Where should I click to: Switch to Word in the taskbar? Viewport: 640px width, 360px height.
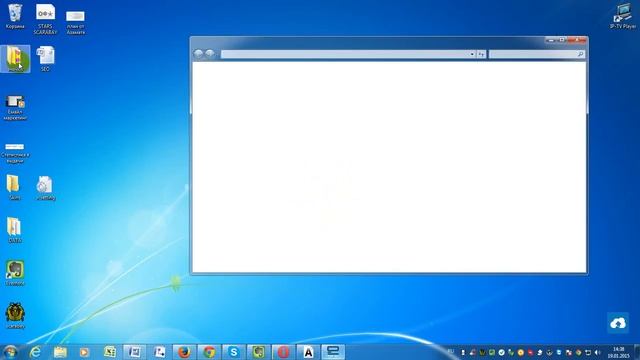[x=134, y=352]
